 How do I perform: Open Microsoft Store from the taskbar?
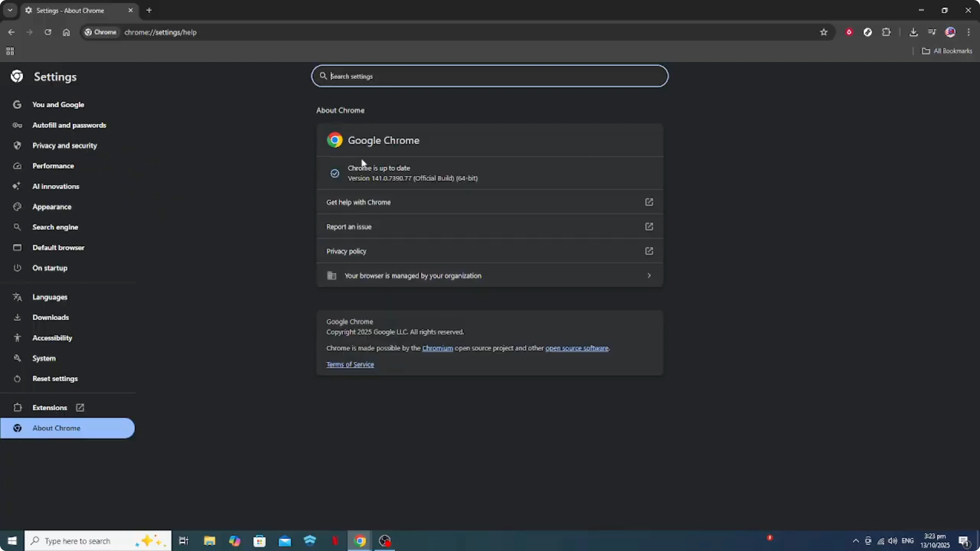click(x=259, y=541)
